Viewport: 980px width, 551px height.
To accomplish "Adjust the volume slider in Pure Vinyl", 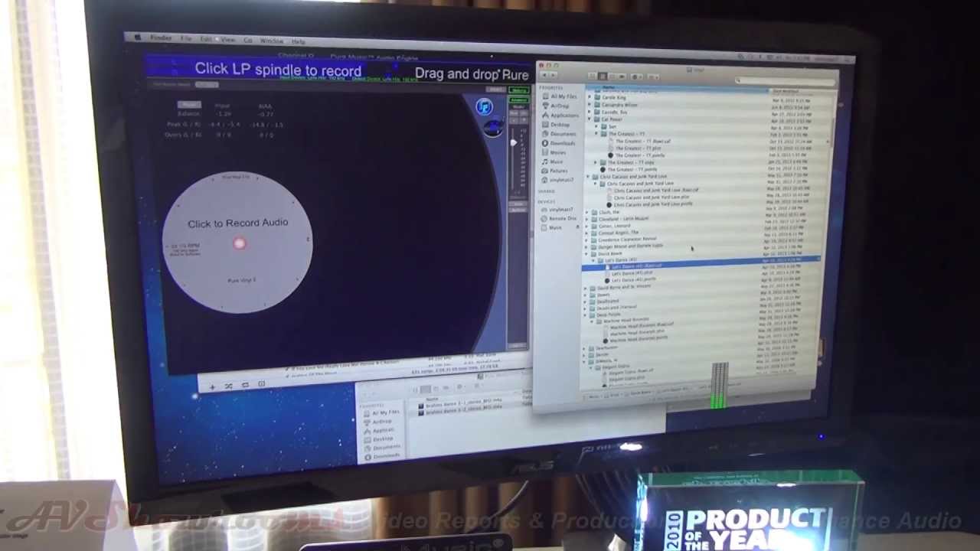I will (514, 142).
